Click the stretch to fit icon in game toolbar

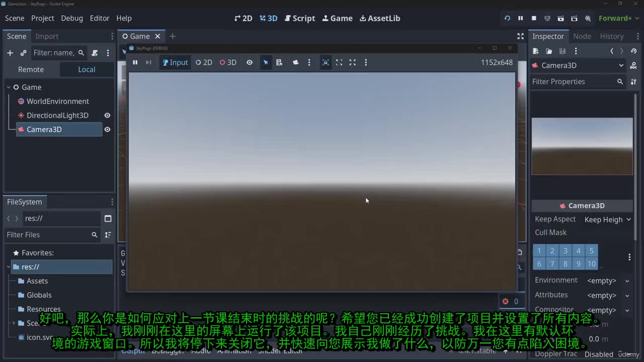[x=353, y=62]
